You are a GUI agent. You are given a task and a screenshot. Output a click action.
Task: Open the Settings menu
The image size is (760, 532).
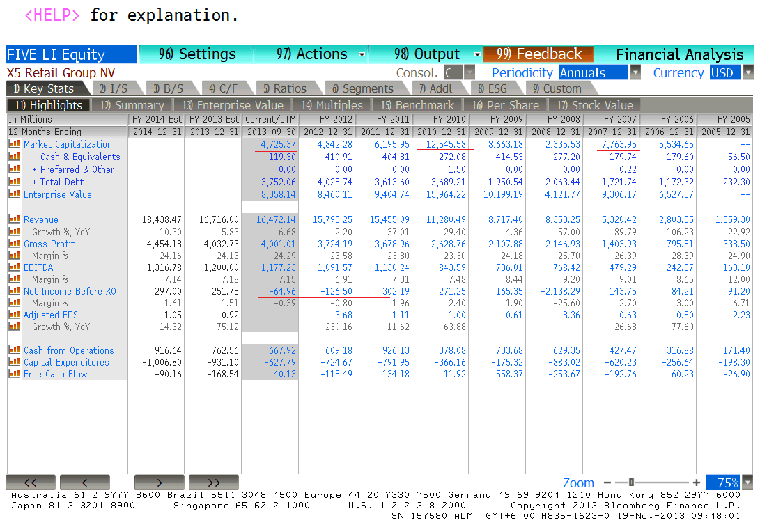click(197, 54)
